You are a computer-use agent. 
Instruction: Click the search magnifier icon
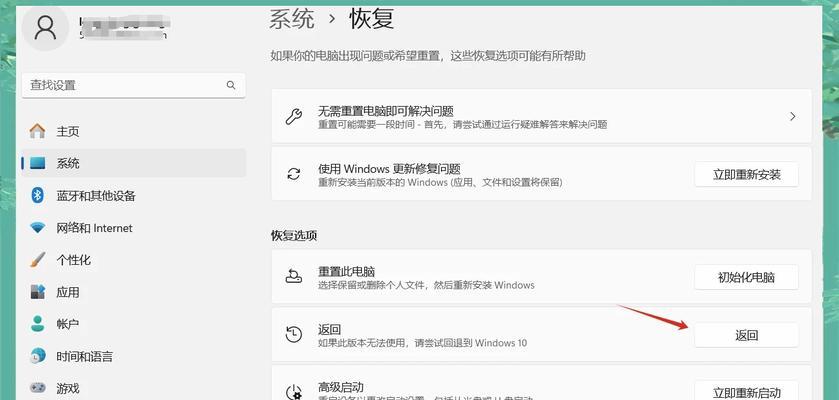tap(231, 86)
